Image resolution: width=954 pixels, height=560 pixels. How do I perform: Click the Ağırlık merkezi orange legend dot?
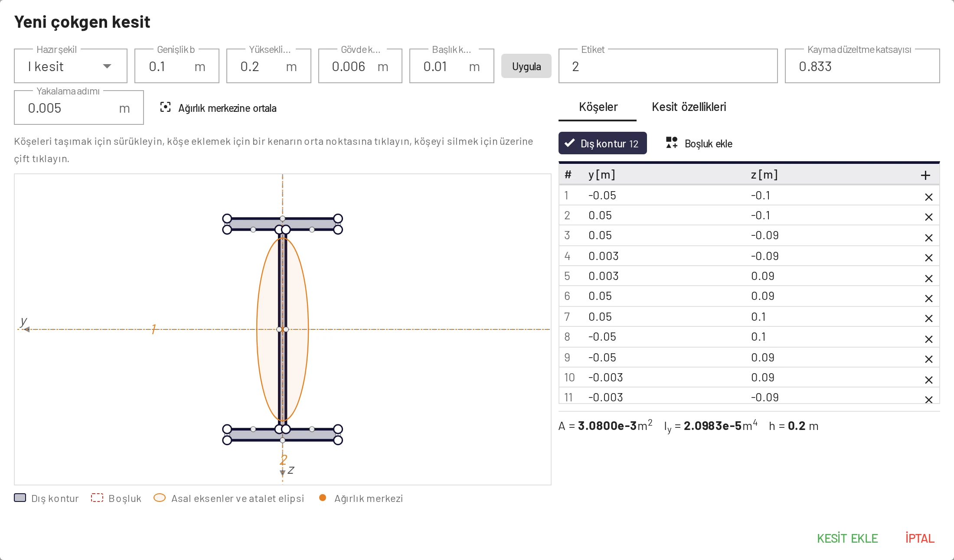point(323,498)
